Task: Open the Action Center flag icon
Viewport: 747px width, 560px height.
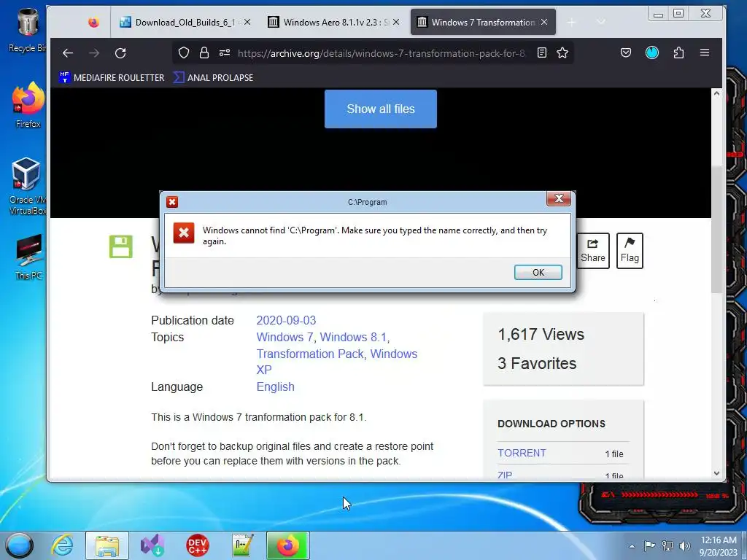Action: click(649, 545)
